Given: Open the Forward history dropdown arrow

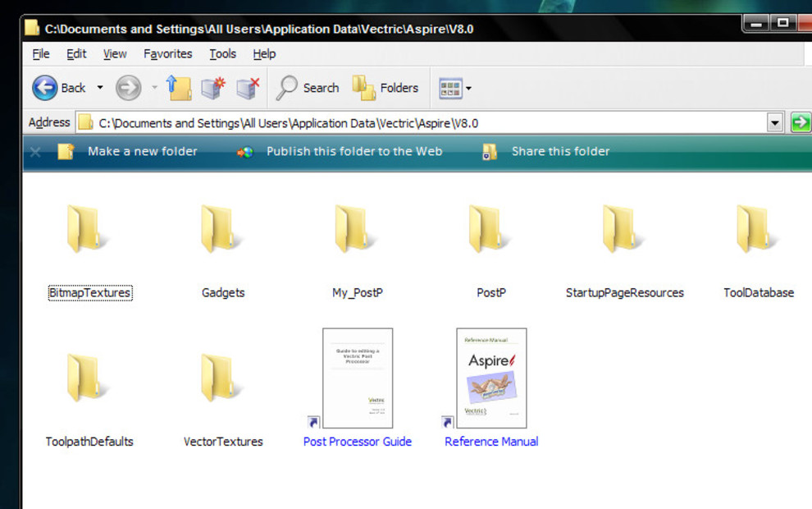Looking at the screenshot, I should point(154,88).
